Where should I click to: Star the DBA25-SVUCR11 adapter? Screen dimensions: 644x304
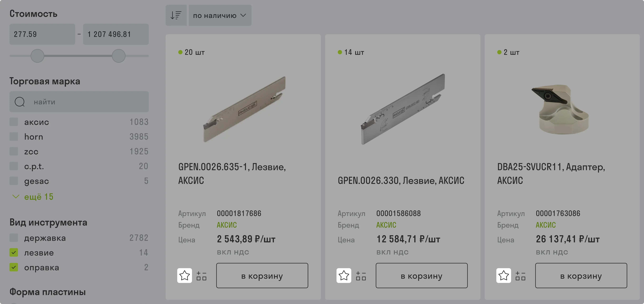503,276
